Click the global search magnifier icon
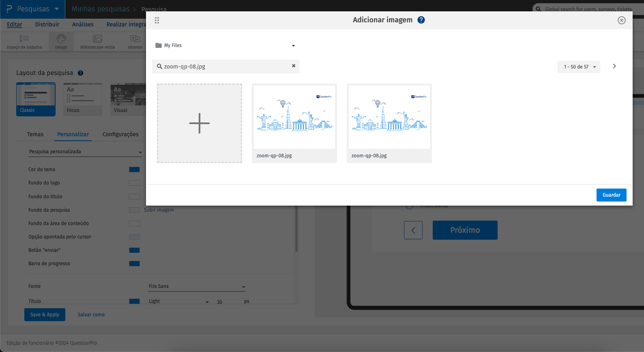 pos(538,9)
